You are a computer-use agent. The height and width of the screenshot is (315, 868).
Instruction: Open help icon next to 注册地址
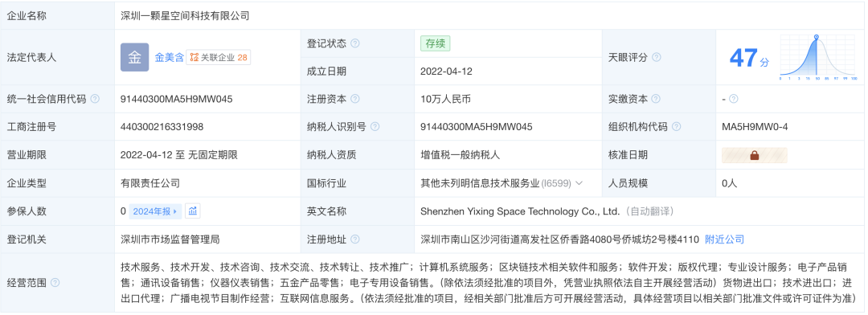pos(355,239)
